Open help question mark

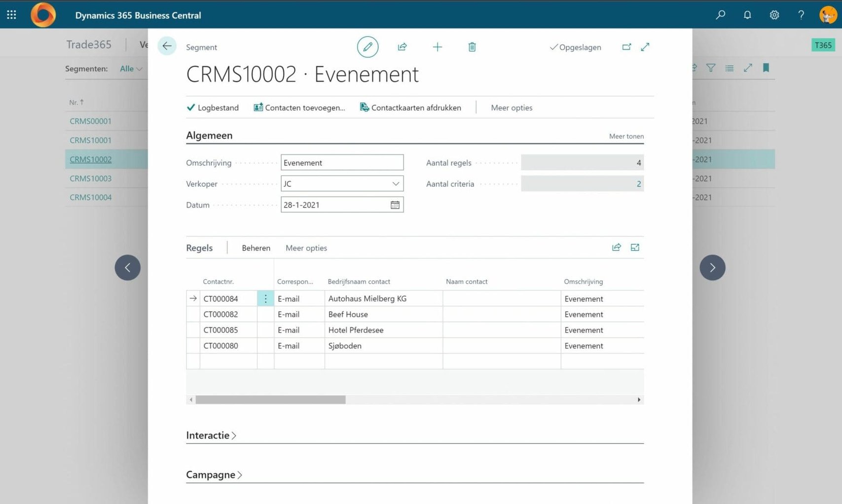coord(801,15)
